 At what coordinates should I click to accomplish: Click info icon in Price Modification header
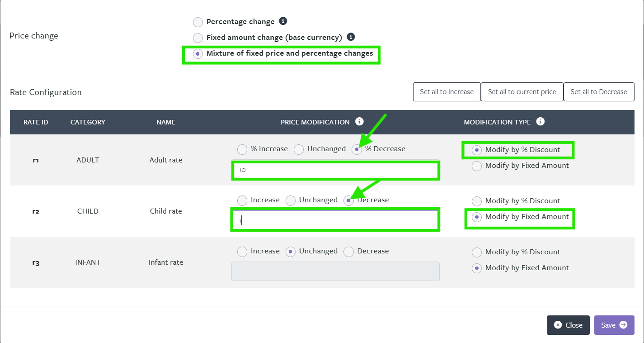[359, 121]
